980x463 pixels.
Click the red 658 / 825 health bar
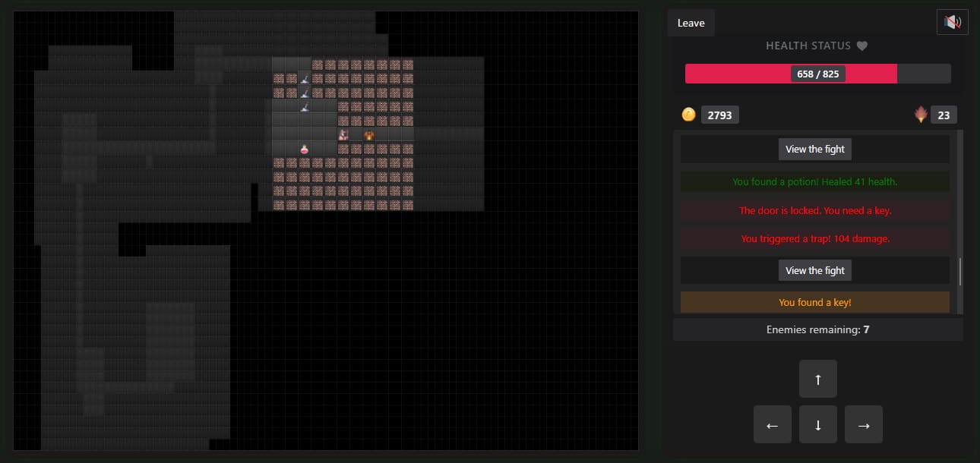pos(818,74)
